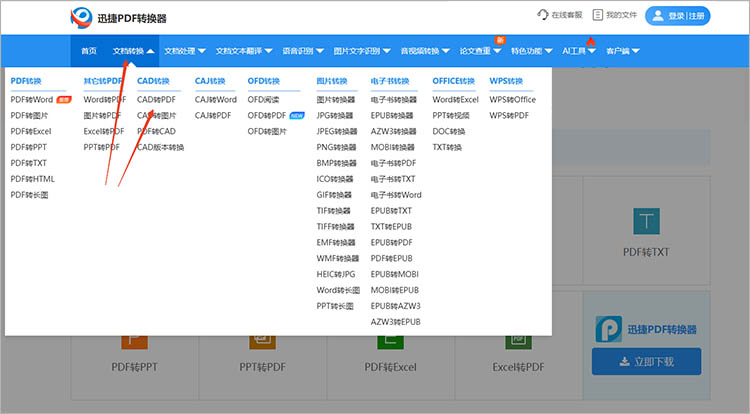Screen dimensions: 750x414
Task: Click the PDF转Excel card icon
Action: click(x=390, y=341)
